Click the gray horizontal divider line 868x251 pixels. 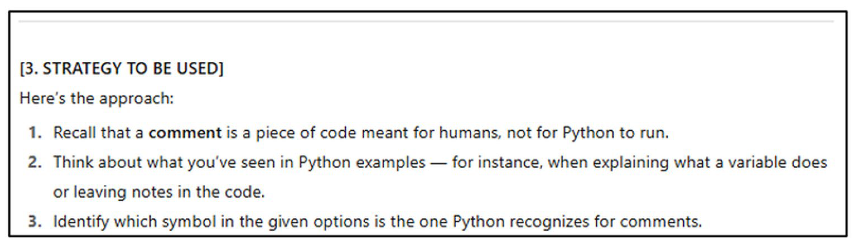point(426,21)
